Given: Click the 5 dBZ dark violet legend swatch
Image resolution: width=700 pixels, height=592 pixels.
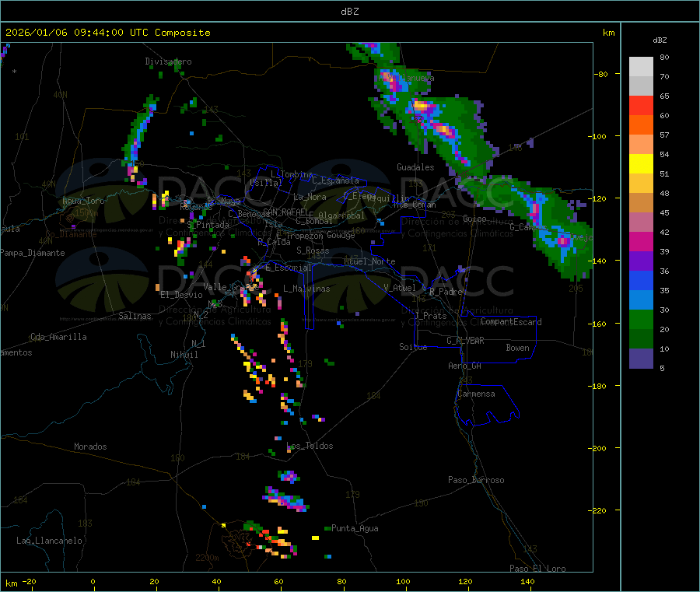Looking at the screenshot, I should click(x=641, y=359).
